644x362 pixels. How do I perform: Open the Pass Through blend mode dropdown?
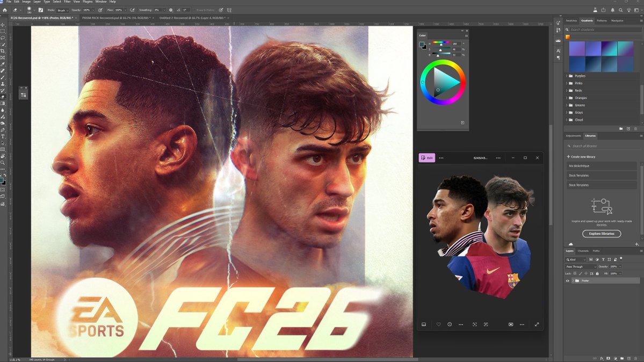pyautogui.click(x=581, y=267)
